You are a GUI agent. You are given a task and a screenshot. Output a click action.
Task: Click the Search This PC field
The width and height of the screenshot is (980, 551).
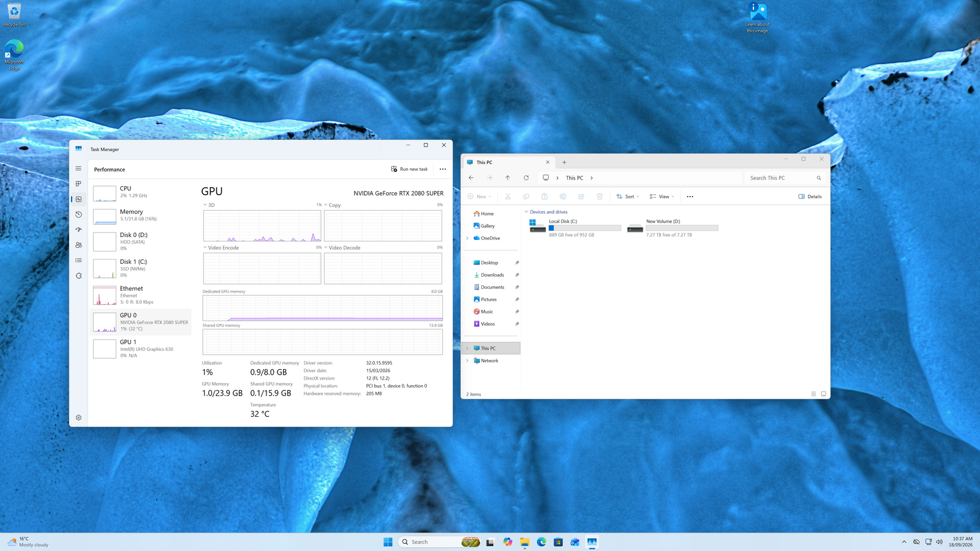click(785, 178)
